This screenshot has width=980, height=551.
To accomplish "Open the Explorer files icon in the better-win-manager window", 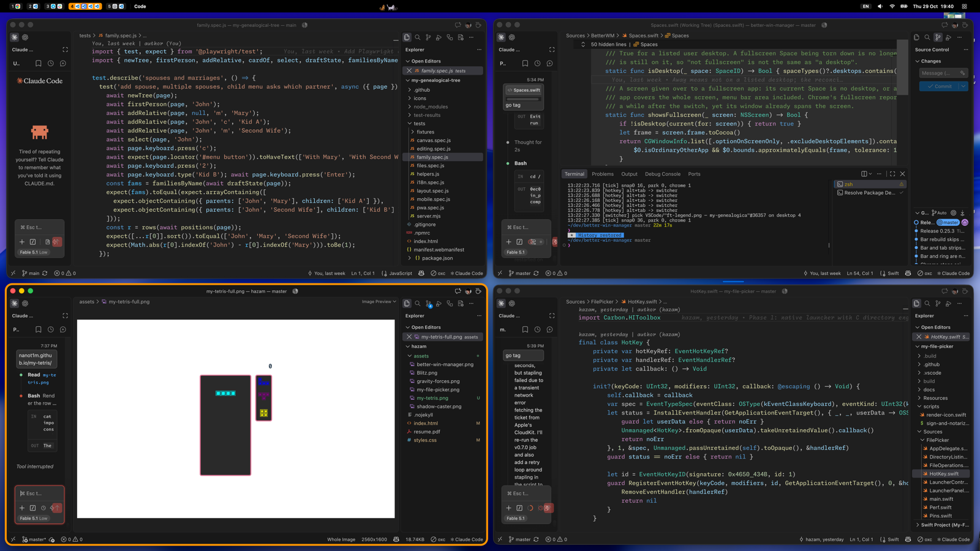I will click(916, 37).
